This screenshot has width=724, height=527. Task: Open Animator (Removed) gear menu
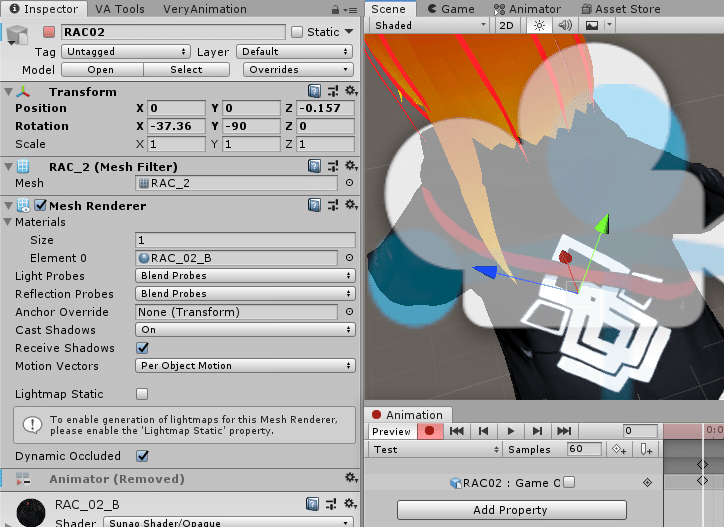pyautogui.click(x=351, y=478)
